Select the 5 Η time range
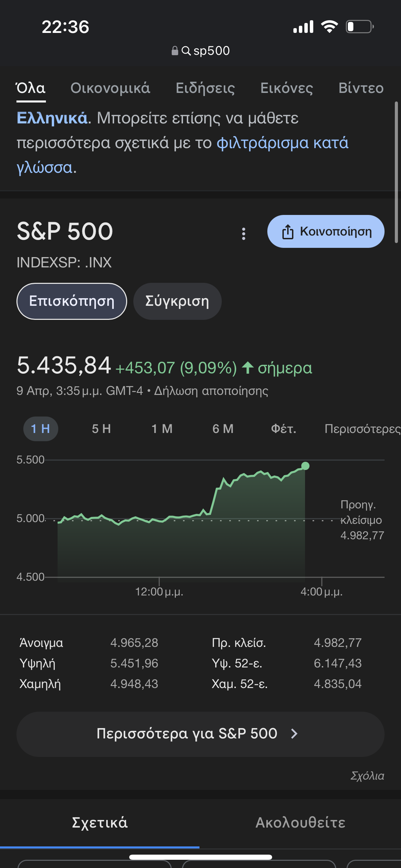 click(x=101, y=429)
